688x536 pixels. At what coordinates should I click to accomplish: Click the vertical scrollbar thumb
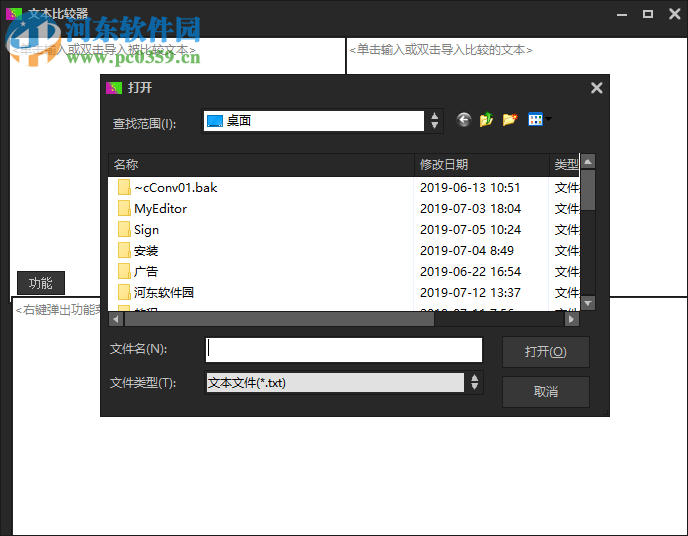tap(588, 190)
